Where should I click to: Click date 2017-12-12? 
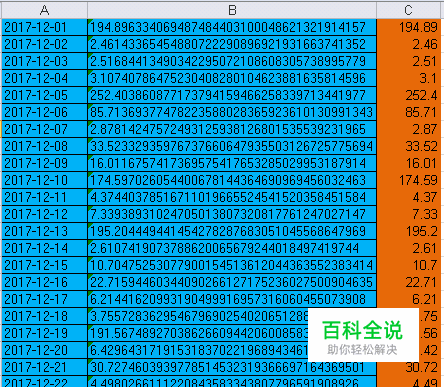[x=44, y=214]
